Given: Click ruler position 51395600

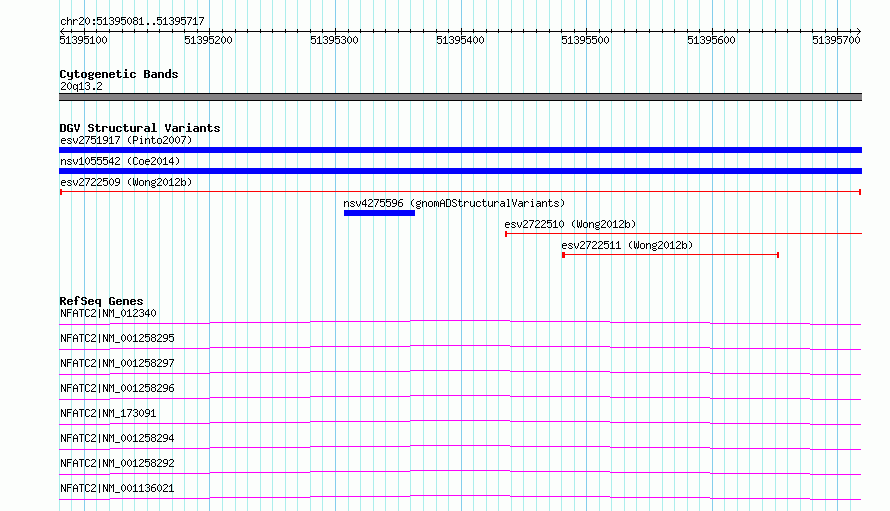Looking at the screenshot, I should pos(711,40).
